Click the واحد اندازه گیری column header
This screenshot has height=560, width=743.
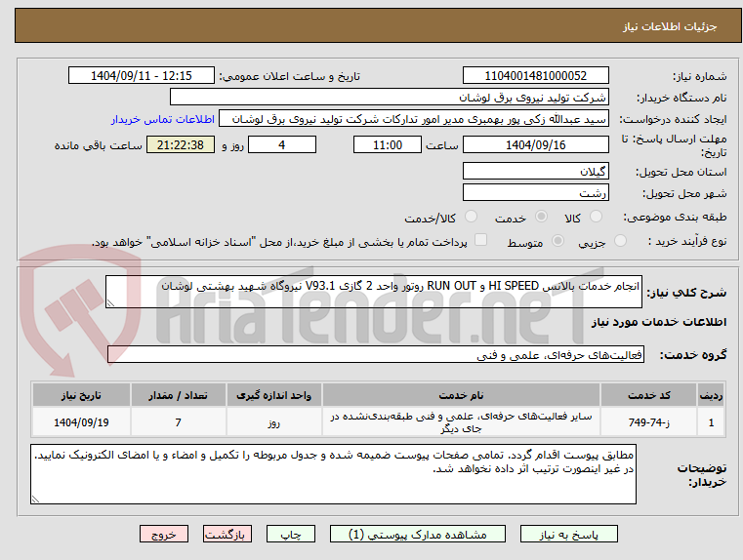tap(274, 395)
